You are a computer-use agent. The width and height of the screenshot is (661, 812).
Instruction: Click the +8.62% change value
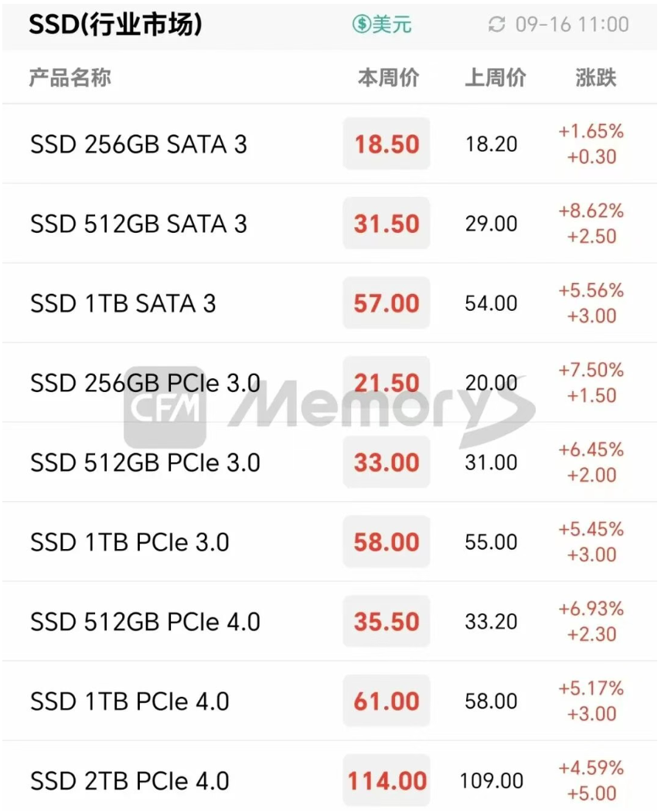(x=591, y=211)
